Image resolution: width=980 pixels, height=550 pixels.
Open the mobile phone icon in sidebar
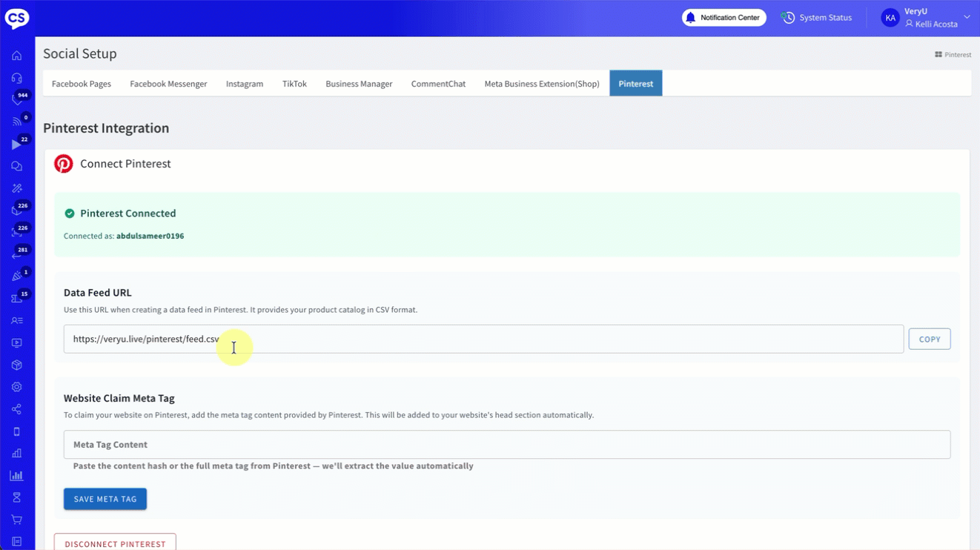[x=16, y=431]
